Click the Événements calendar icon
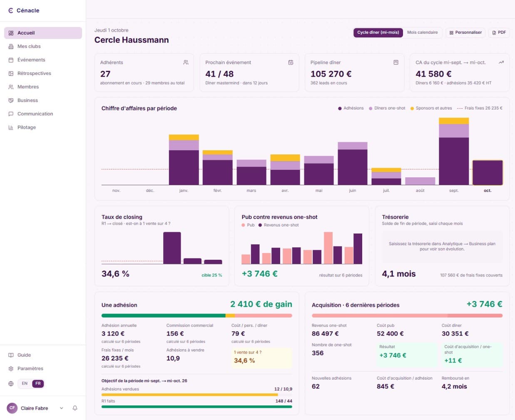This screenshot has height=420, width=515. [11, 60]
